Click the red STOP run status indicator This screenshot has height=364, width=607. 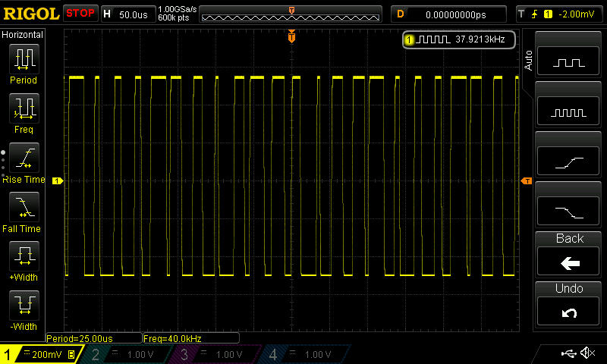80,14
